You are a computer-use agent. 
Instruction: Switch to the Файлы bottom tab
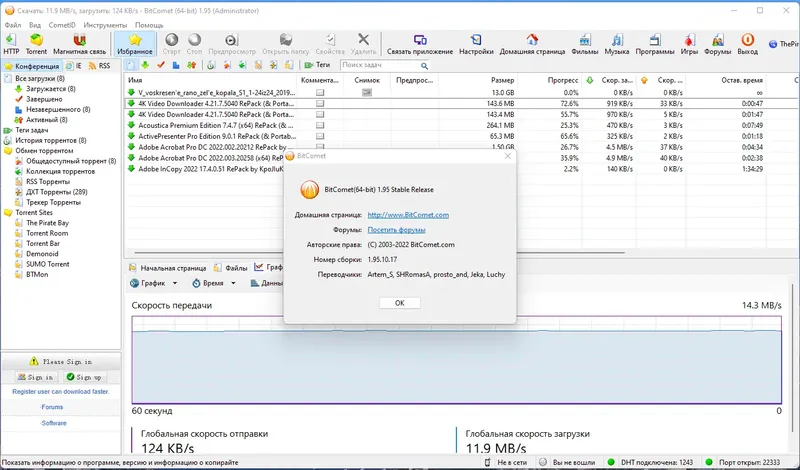point(231,267)
